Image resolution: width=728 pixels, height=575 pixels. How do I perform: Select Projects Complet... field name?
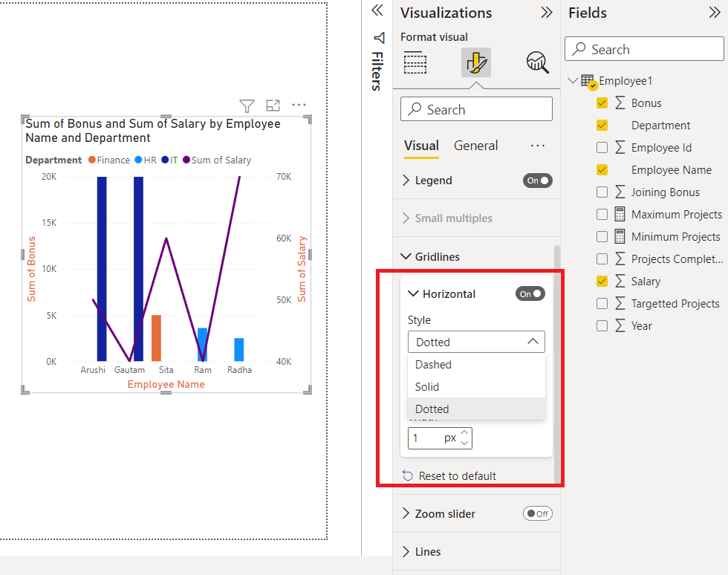pyautogui.click(x=677, y=259)
